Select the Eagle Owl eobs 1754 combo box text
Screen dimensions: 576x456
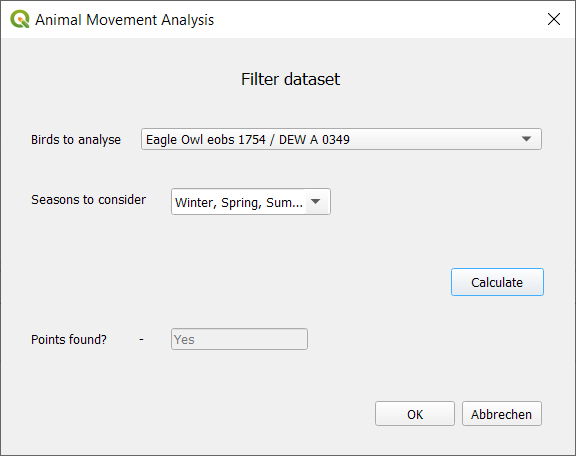(x=248, y=140)
